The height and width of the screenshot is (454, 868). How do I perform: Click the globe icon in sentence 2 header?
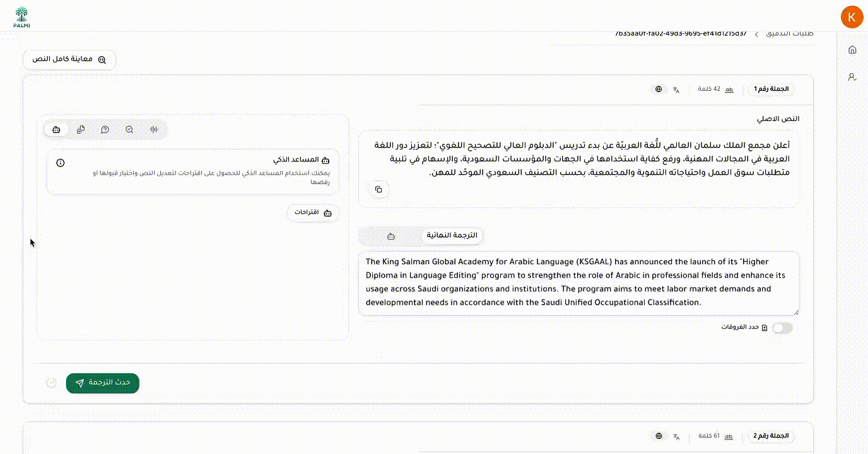pyautogui.click(x=659, y=436)
